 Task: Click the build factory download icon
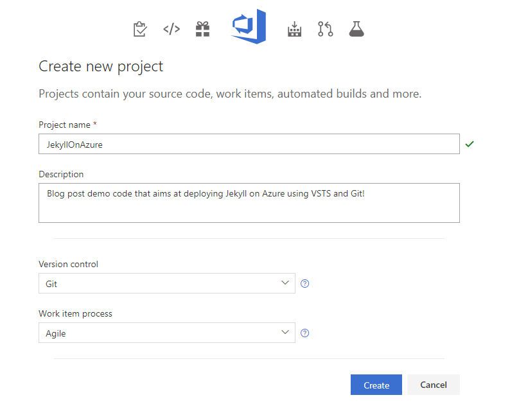point(294,29)
